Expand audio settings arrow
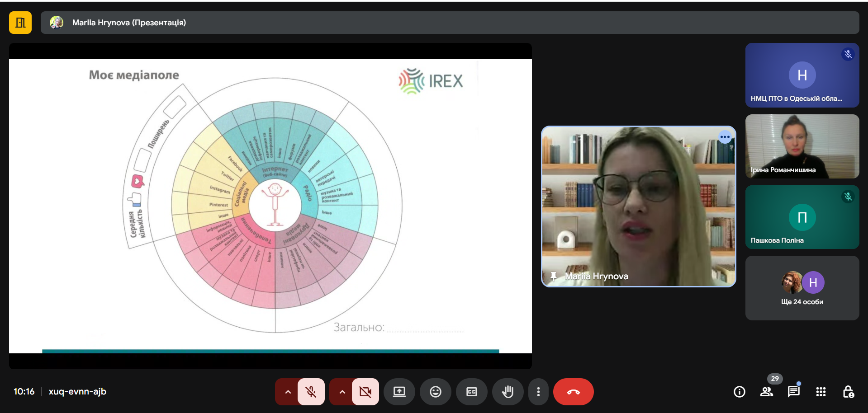The width and height of the screenshot is (868, 413). click(288, 392)
